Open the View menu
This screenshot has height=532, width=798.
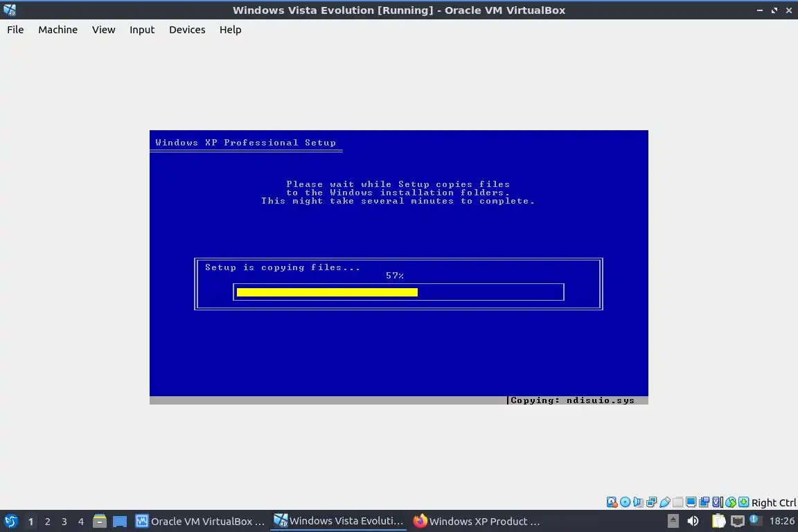tap(103, 30)
